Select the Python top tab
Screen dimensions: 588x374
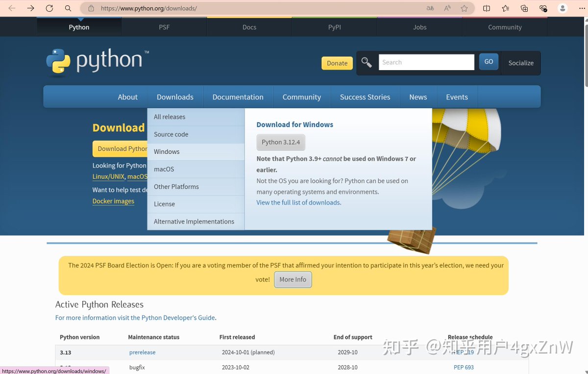tap(79, 27)
